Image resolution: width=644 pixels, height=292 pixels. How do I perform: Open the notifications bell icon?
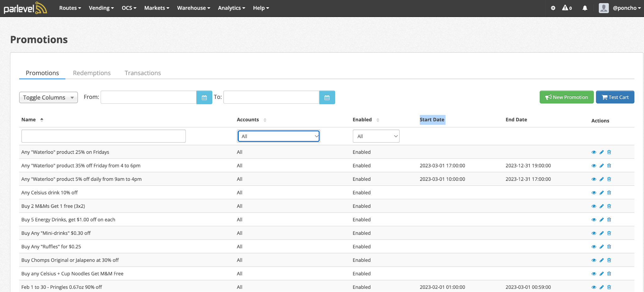(585, 8)
